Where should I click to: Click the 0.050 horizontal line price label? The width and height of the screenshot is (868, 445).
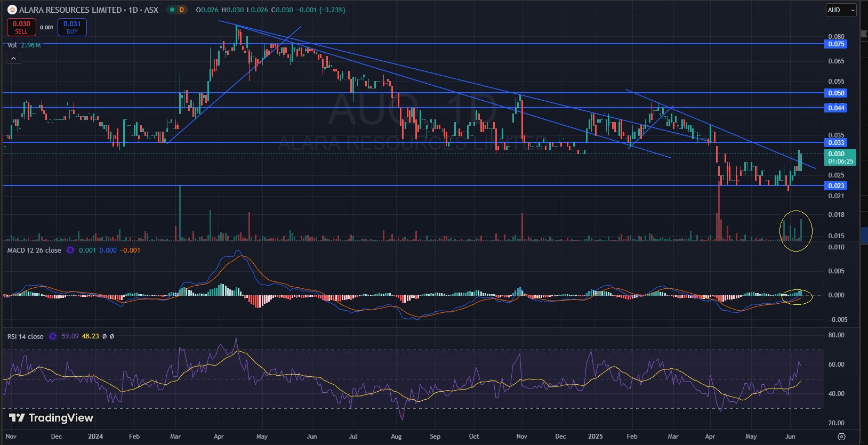836,93
